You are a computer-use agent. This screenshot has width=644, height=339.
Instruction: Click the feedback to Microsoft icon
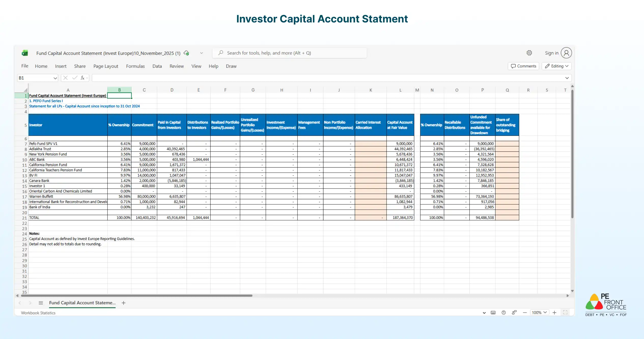(514, 312)
